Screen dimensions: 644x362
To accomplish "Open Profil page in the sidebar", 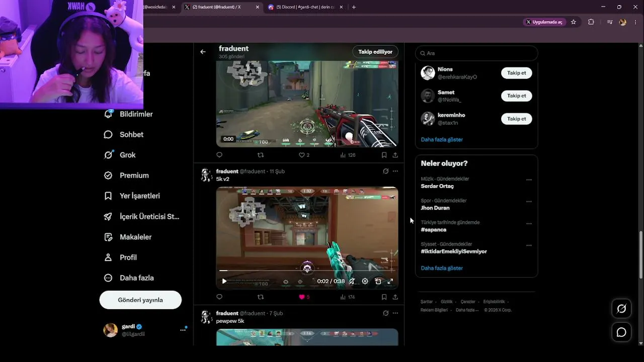I will [x=120, y=257].
